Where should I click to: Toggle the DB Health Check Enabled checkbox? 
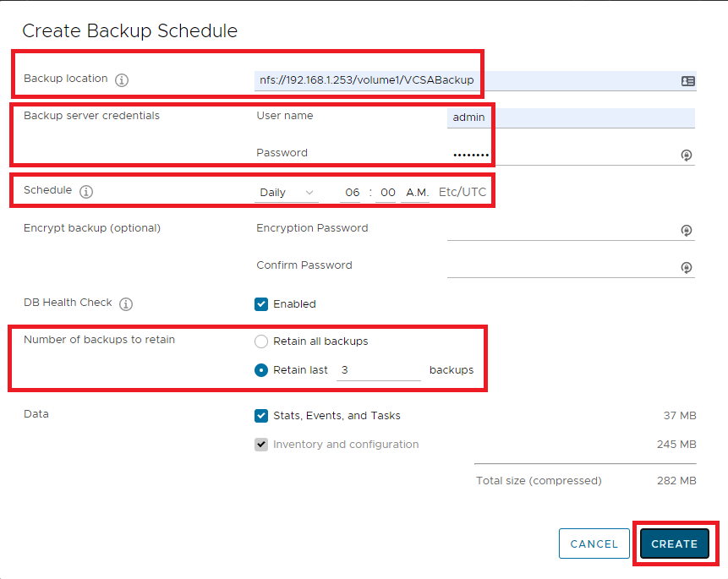pyautogui.click(x=261, y=304)
